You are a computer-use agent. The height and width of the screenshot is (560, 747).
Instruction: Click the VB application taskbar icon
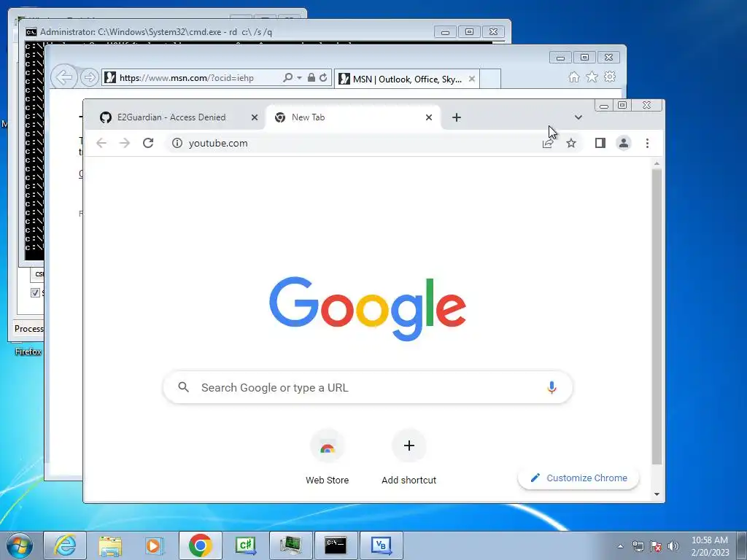pyautogui.click(x=381, y=545)
